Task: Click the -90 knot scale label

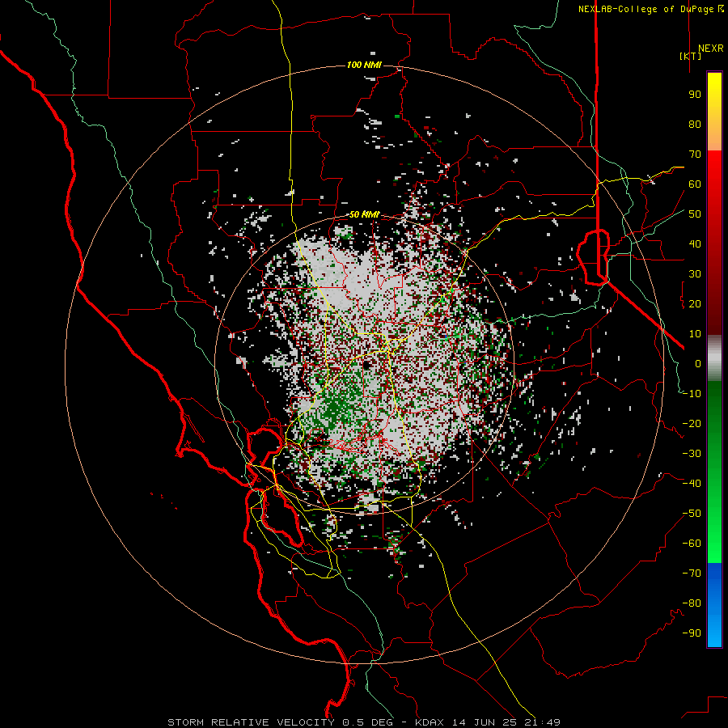Action: point(692,633)
